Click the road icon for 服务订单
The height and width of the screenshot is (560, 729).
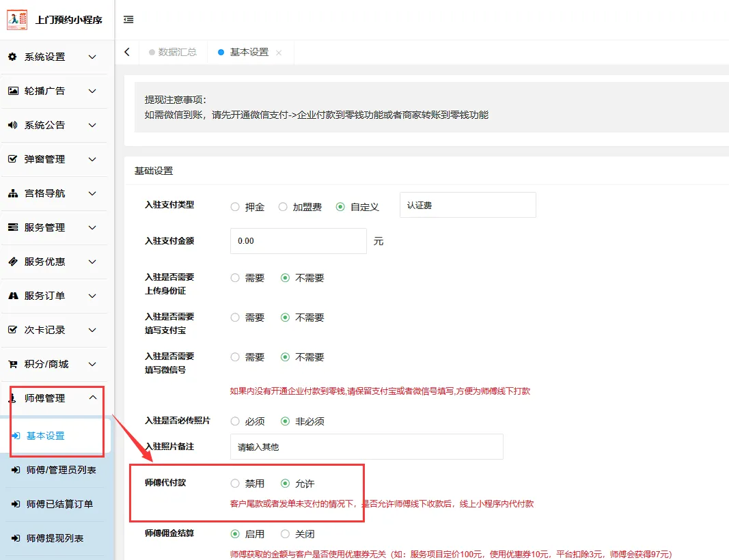tap(13, 296)
